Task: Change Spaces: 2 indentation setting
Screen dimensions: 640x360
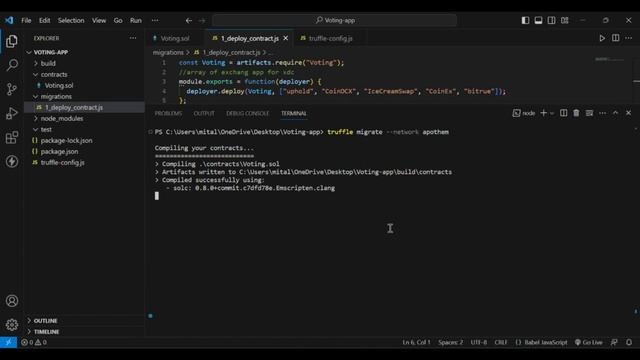Action: click(451, 342)
